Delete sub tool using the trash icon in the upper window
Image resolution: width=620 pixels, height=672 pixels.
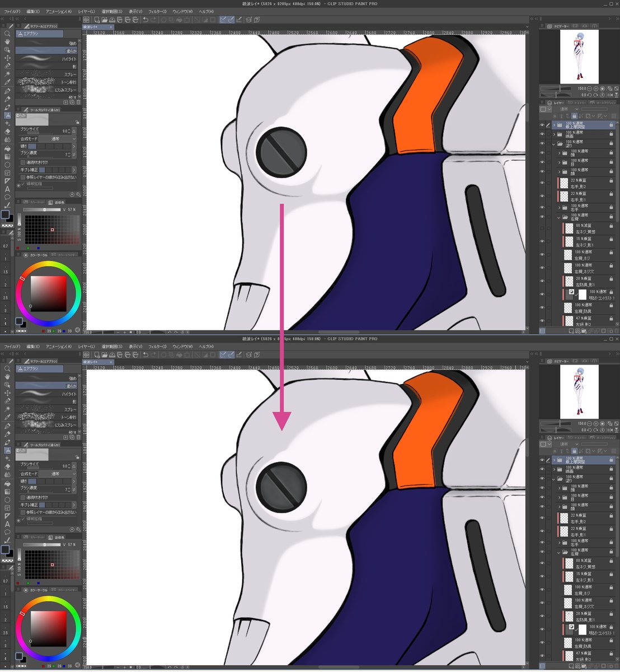pyautogui.click(x=78, y=102)
